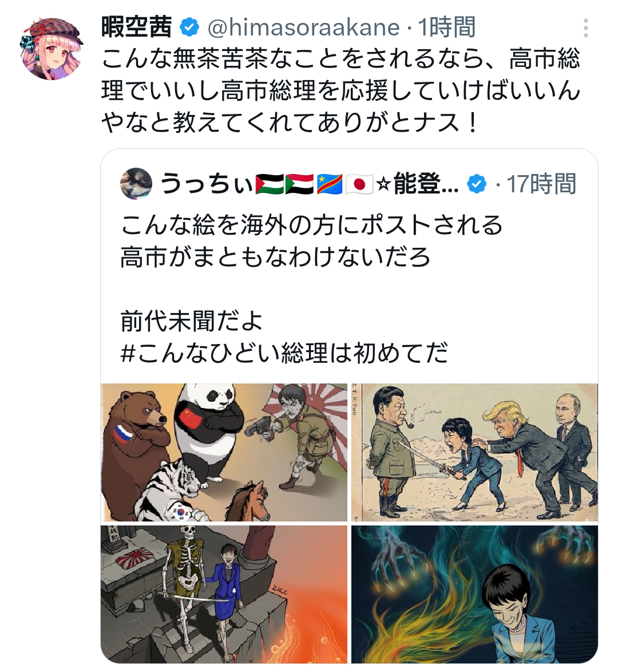Open the quoted author name うっちぃ
This screenshot has height=672, width=618.
point(206,184)
